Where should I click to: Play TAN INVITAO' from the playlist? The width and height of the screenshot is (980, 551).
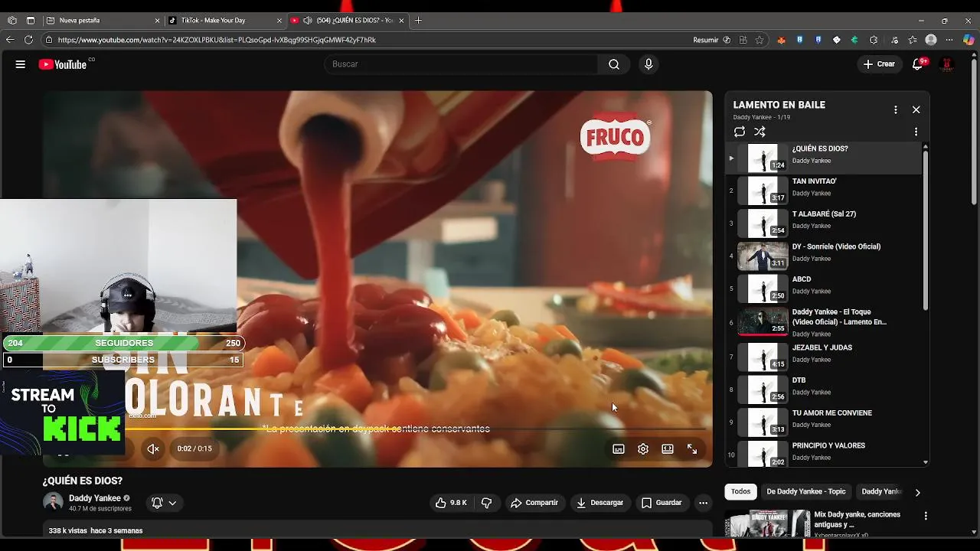[824, 191]
